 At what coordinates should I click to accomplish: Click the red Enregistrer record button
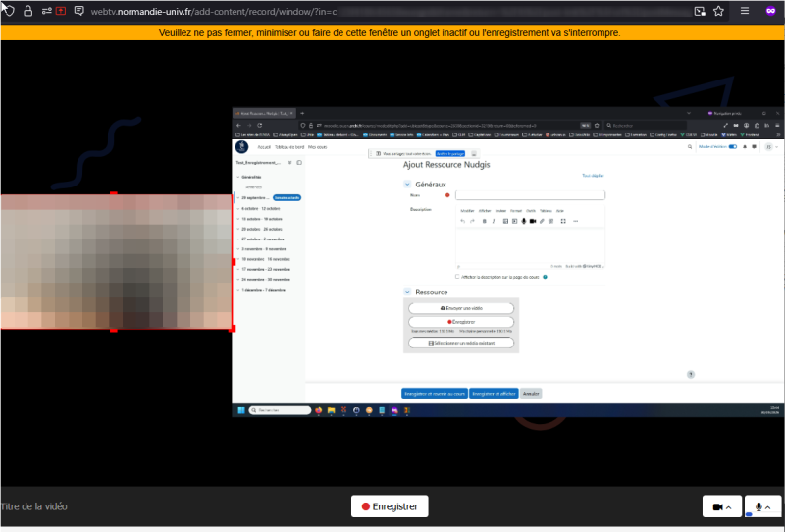(390, 506)
